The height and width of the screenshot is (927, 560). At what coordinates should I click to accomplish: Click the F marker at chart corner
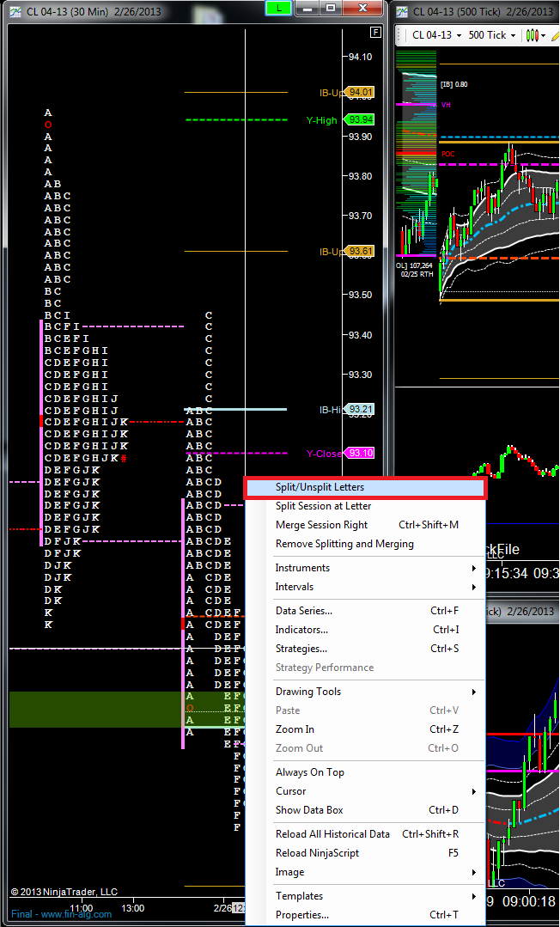[375, 32]
